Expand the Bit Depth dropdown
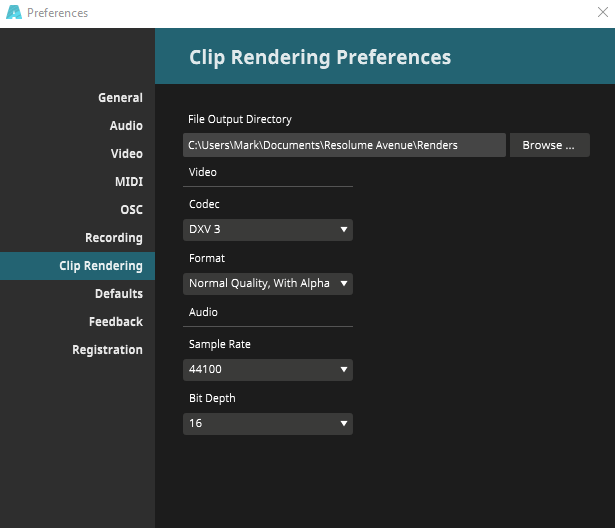Viewport: 615px width, 528px height. 268,424
